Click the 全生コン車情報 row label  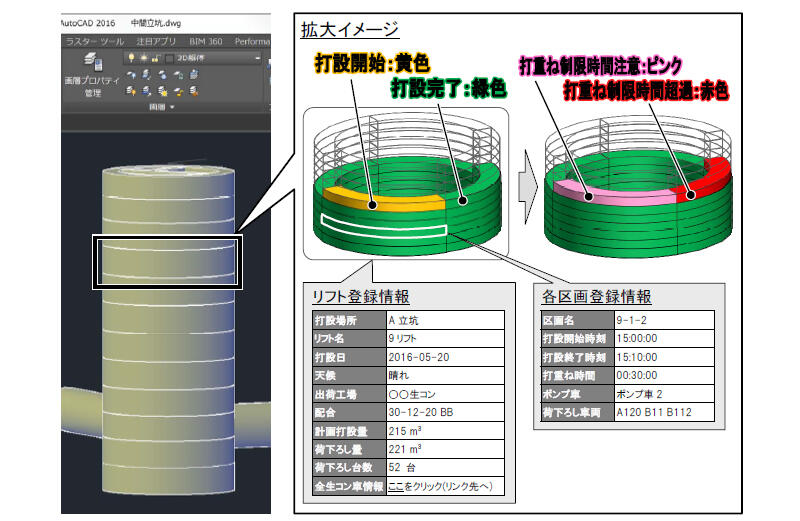pos(349,486)
